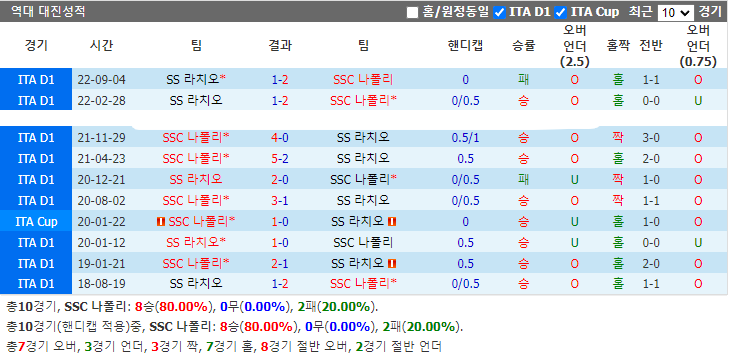Select SSC 나폴리* away team on 18-08-19
The image size is (729, 362).
tap(363, 283)
